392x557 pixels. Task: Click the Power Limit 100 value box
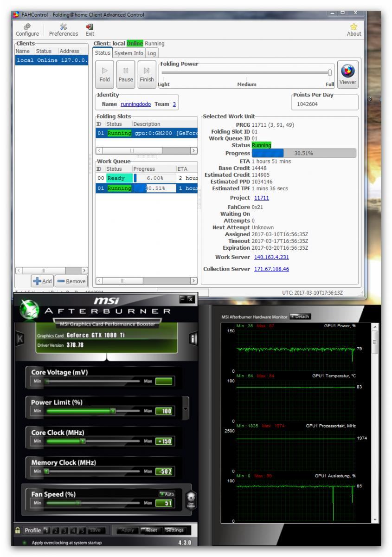163,411
